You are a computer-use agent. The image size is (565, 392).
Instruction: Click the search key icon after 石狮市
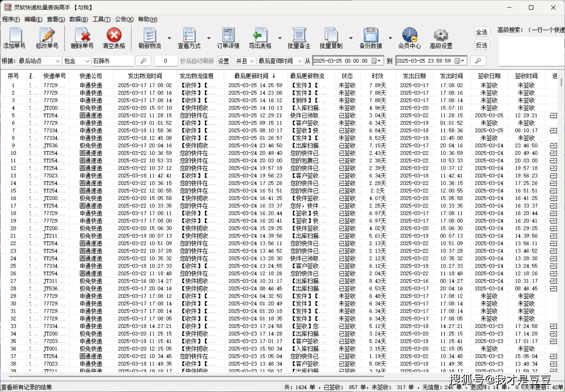tap(143, 61)
